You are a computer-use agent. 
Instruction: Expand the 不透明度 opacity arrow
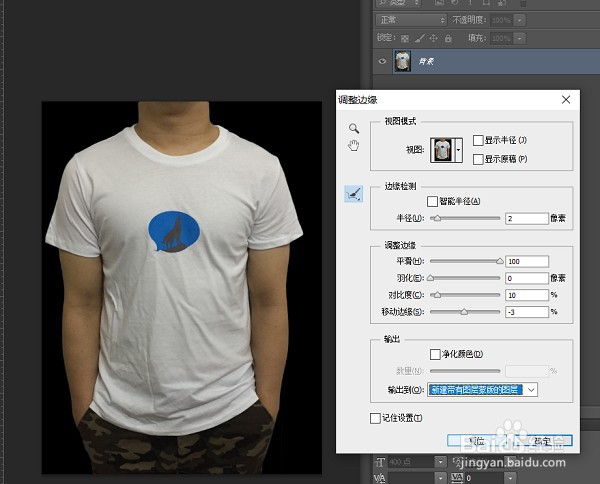coord(519,20)
